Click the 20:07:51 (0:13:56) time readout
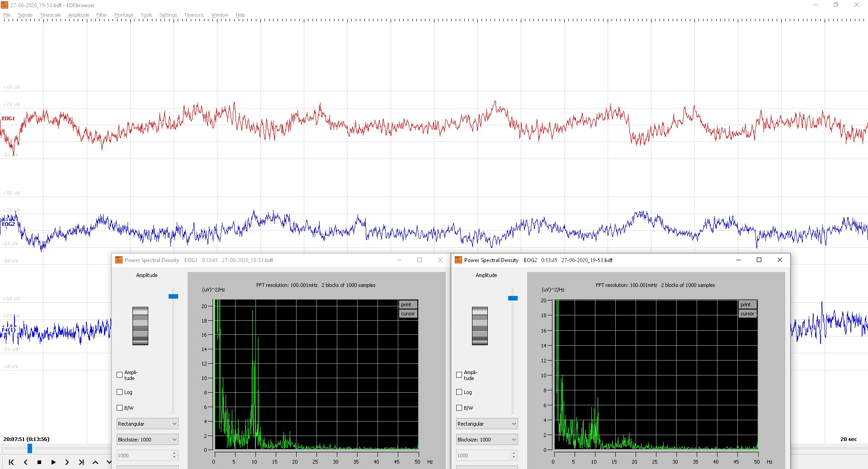The height and width of the screenshot is (469, 868). point(26,439)
